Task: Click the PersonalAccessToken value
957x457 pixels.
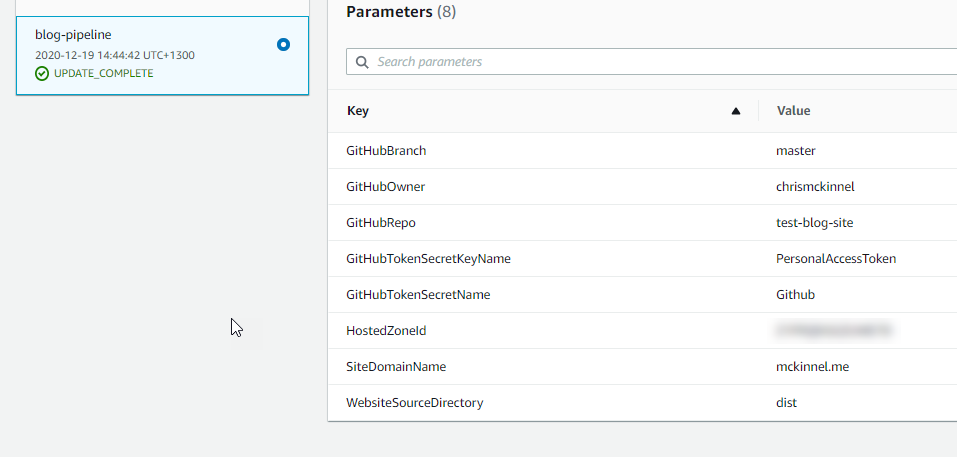Action: click(835, 259)
